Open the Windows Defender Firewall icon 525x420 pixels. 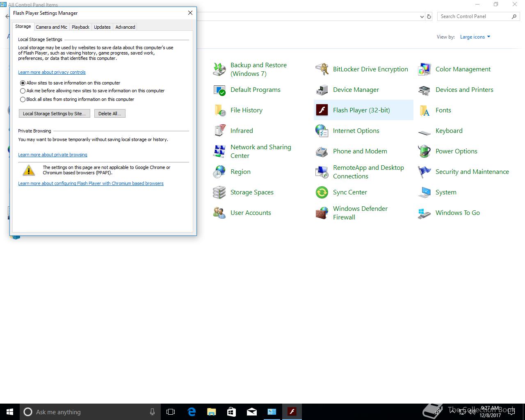[322, 213]
